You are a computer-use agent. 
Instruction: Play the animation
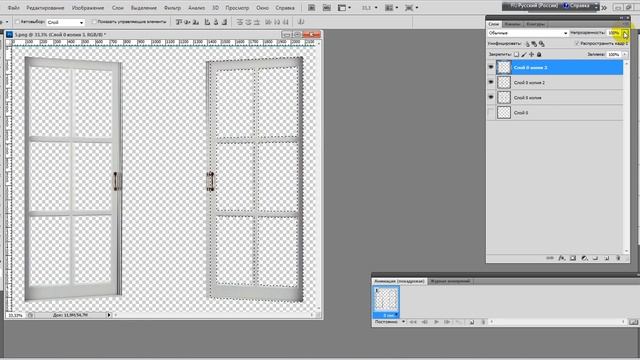[x=436, y=322]
